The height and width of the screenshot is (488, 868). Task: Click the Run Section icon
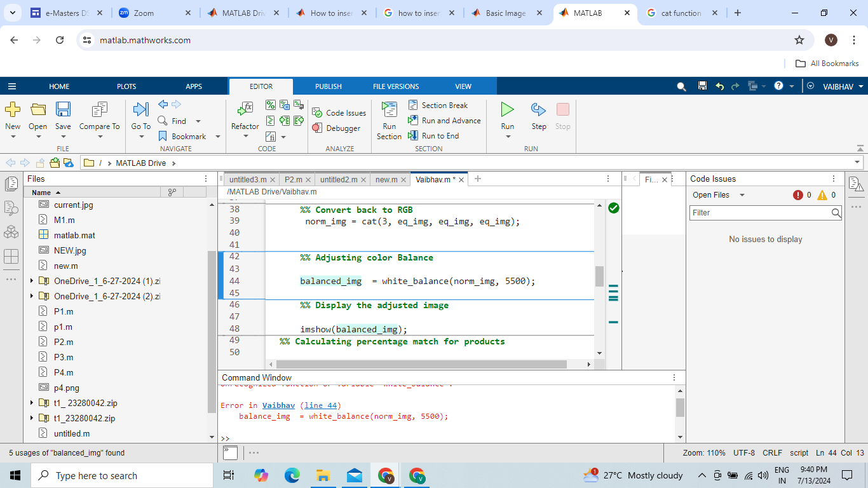pos(389,109)
